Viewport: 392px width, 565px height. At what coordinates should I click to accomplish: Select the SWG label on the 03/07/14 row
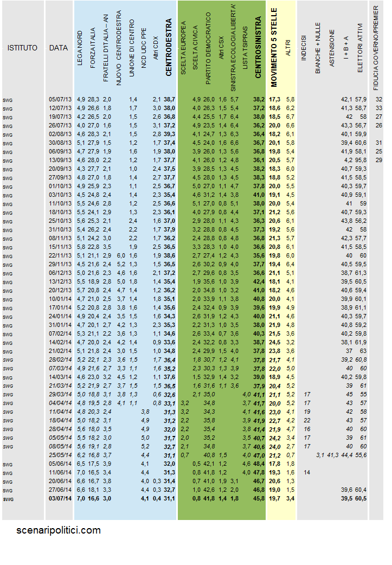8,499
